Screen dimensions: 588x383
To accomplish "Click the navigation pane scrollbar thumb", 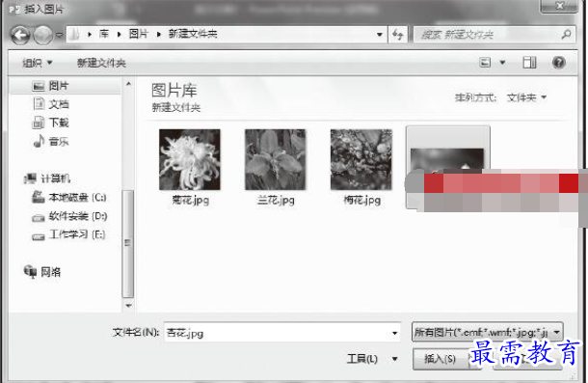I will point(128,243).
